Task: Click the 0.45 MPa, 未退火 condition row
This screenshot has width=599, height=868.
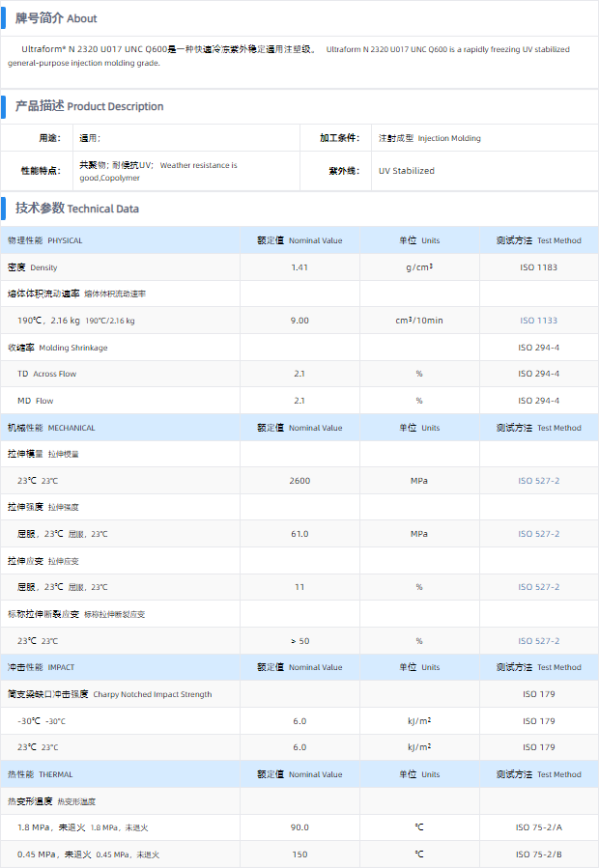Action: (x=88, y=854)
